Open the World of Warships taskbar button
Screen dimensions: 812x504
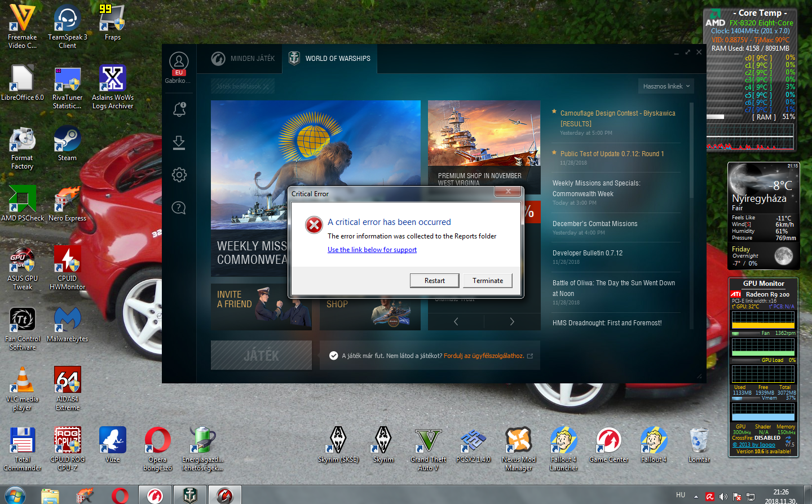191,495
